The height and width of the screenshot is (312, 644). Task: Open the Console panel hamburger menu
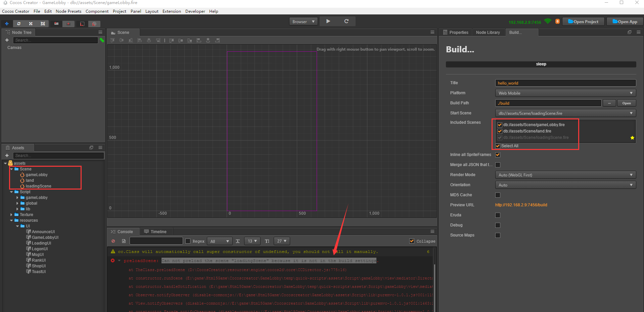click(x=432, y=231)
